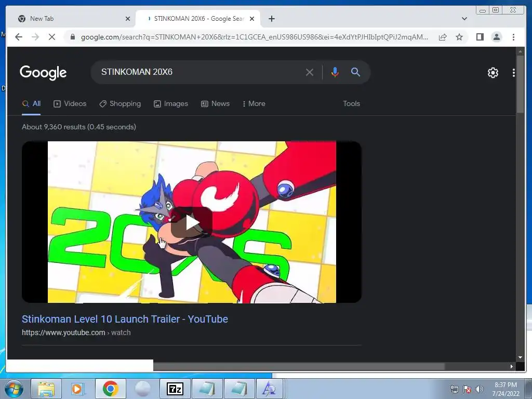This screenshot has height=399, width=532.
Task: Close the STINKOMAN 20X6 search tab
Action: pyautogui.click(x=252, y=19)
